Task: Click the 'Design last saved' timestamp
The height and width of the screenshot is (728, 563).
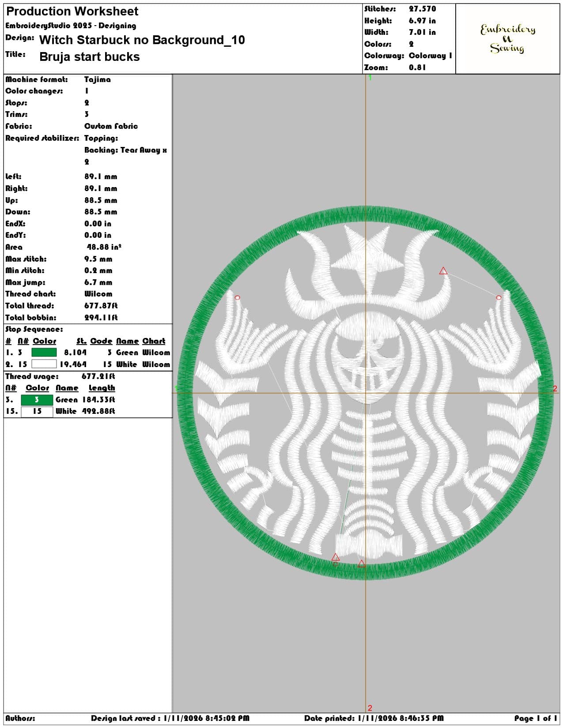Action: tap(170, 718)
